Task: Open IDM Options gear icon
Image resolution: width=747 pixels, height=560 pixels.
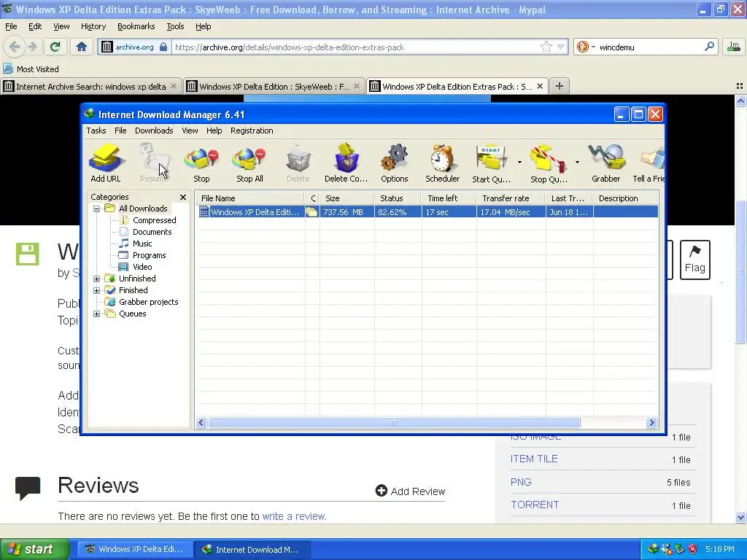Action: click(395, 163)
